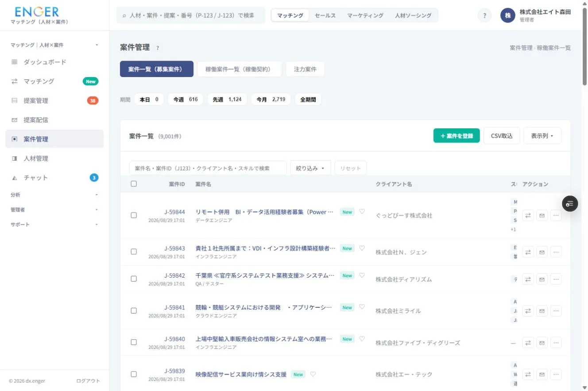
Task: Switch to the マーケティング top tab
Action: pos(365,15)
